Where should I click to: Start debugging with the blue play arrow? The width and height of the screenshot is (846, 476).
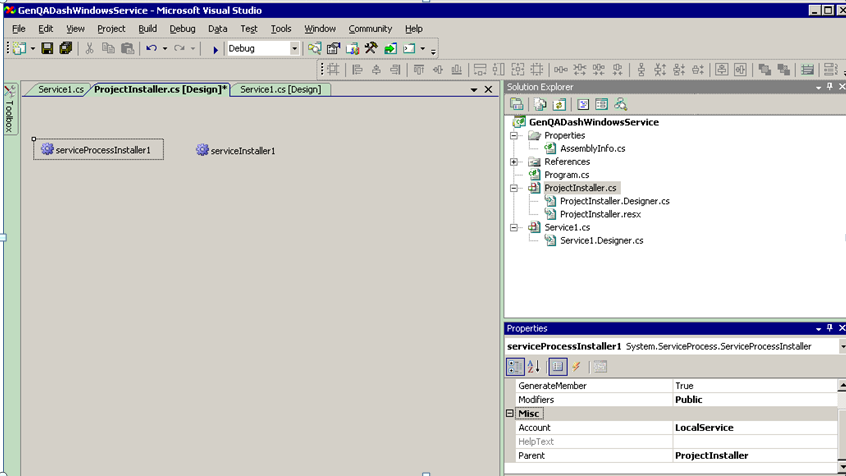(215, 49)
